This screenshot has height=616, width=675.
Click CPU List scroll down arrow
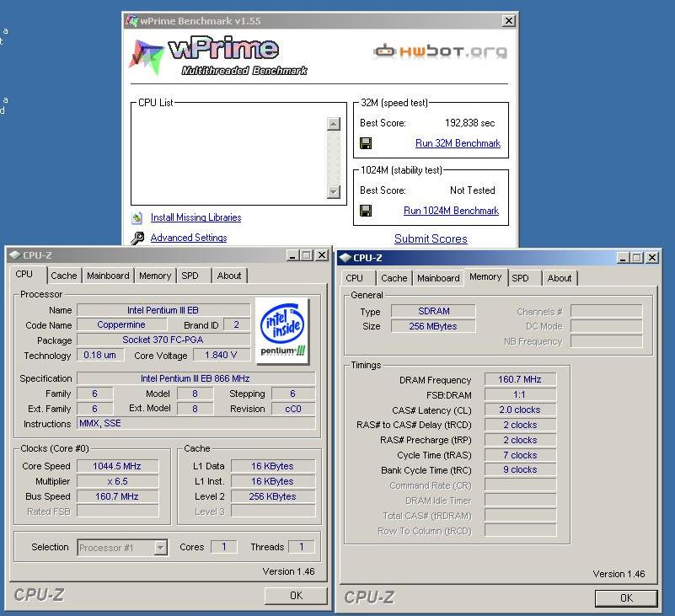(x=334, y=191)
